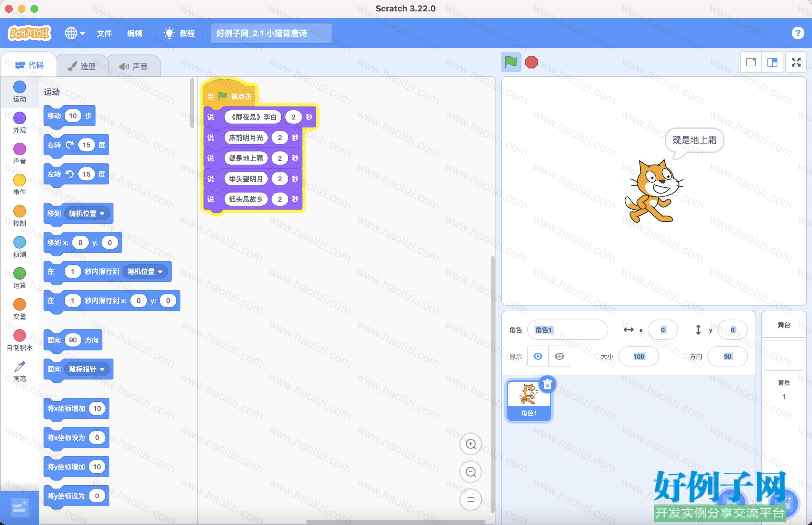Image resolution: width=812 pixels, height=525 pixels.
Task: Stop the project with the red stop sign
Action: (x=531, y=62)
